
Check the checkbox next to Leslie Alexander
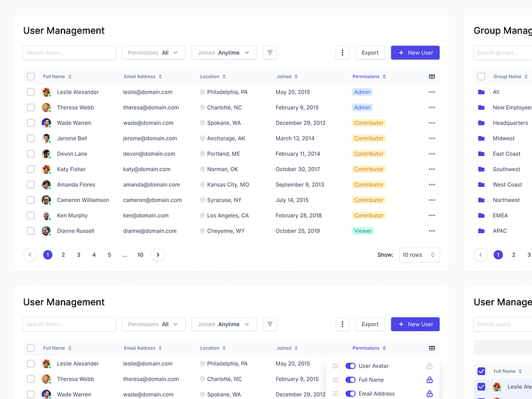pyautogui.click(x=30, y=92)
